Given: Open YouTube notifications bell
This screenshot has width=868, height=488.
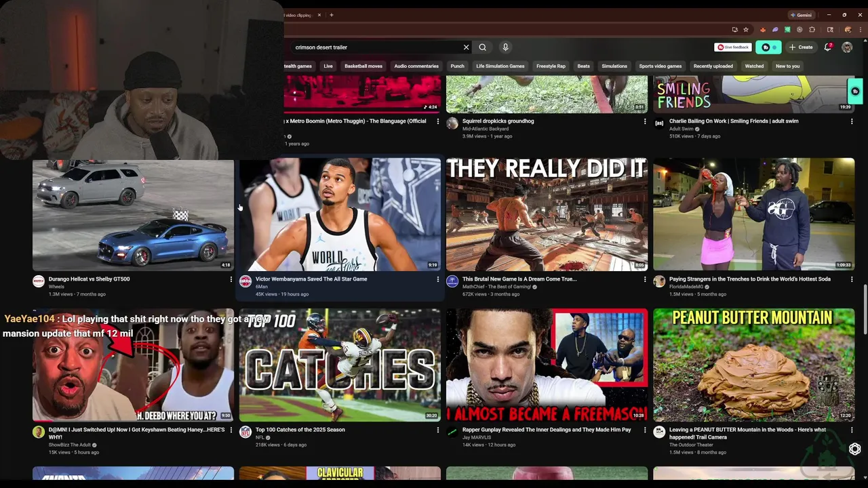Looking at the screenshot, I should (x=828, y=47).
